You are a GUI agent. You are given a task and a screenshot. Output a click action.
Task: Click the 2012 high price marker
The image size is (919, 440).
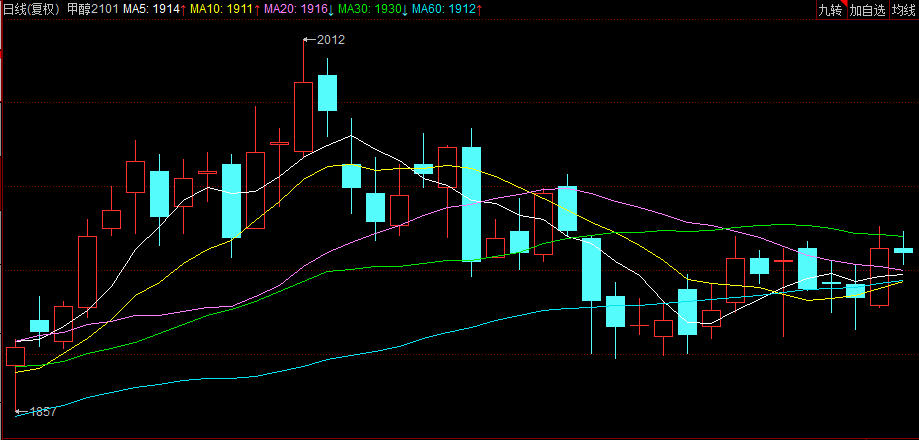[x=325, y=40]
